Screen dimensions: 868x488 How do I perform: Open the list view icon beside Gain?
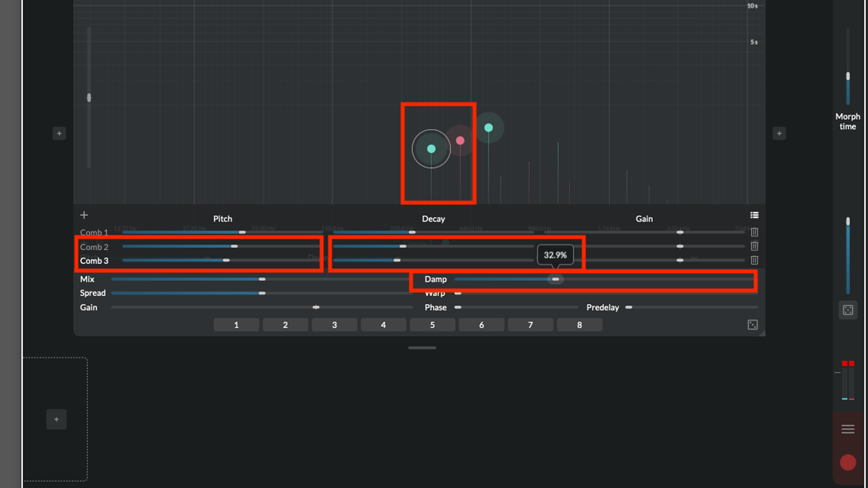tap(754, 215)
